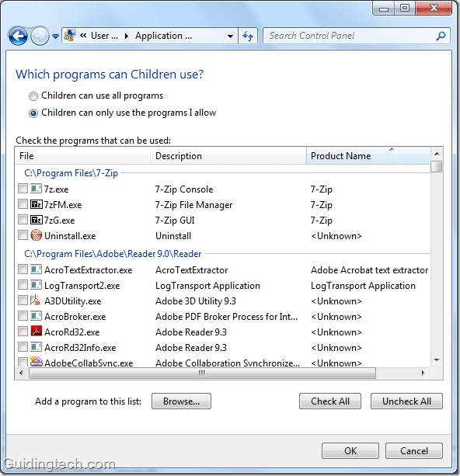Viewport: 460px width, 476px height.
Task: Check the AcroRd32Info.exe checkbox
Action: coord(23,346)
